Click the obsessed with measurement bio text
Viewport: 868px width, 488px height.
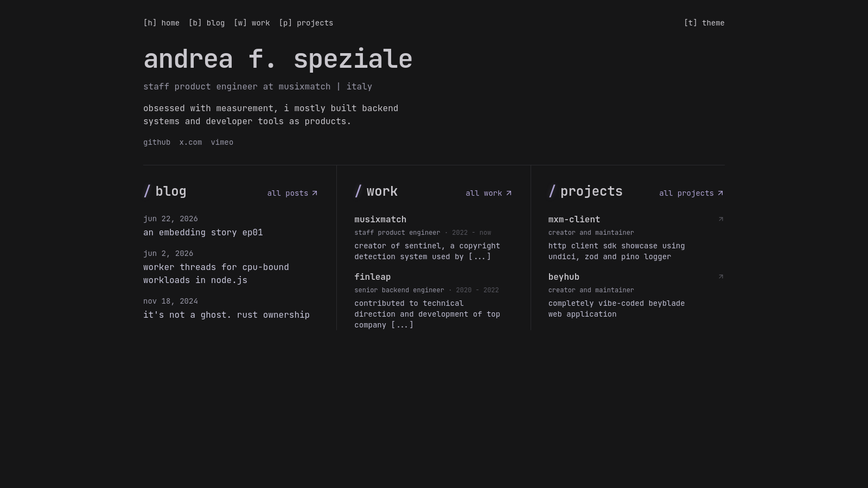point(271,115)
